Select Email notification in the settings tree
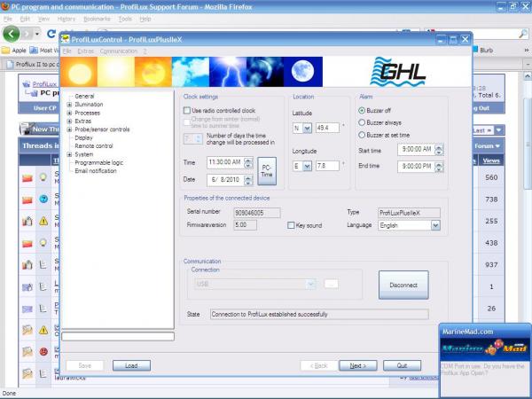 point(96,170)
